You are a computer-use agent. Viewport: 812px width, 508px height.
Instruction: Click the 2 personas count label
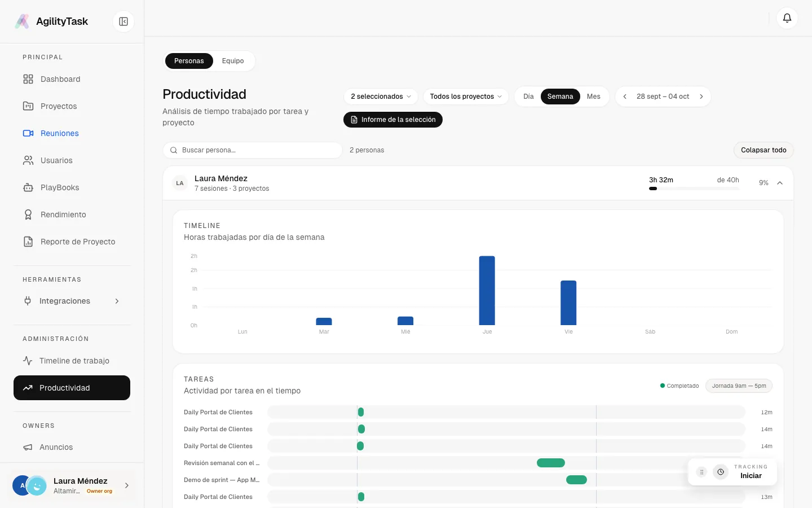pyautogui.click(x=367, y=150)
